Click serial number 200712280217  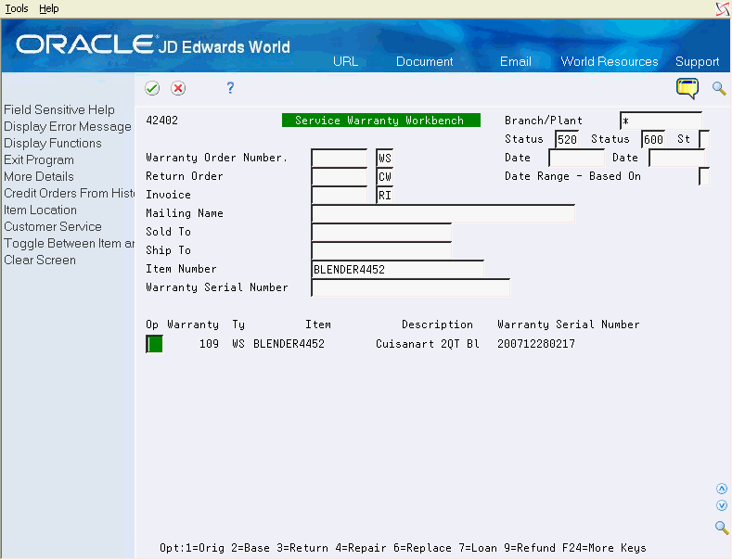[x=536, y=344]
